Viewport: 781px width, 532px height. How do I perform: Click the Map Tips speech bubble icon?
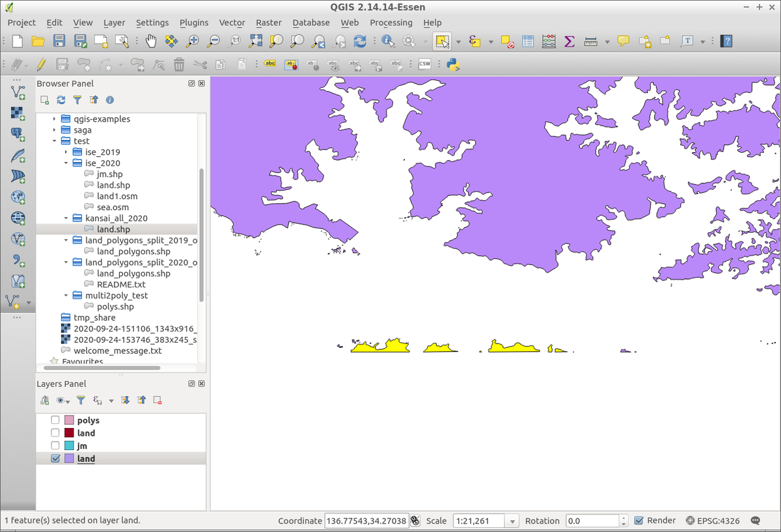click(x=623, y=41)
